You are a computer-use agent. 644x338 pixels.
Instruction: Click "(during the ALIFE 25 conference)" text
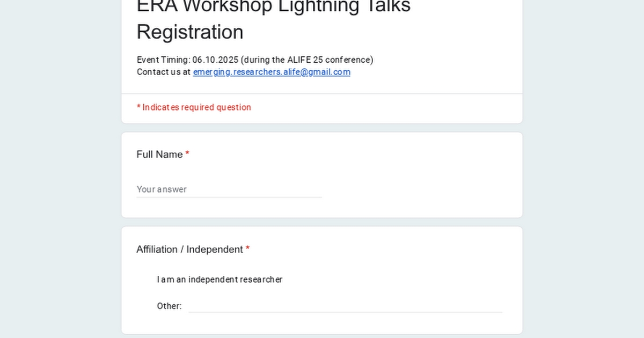(x=308, y=60)
